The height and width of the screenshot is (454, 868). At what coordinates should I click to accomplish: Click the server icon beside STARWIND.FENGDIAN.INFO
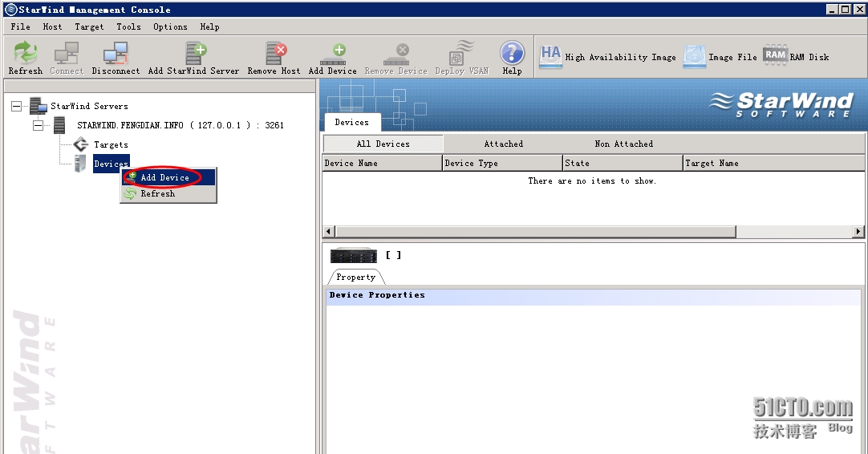(59, 125)
